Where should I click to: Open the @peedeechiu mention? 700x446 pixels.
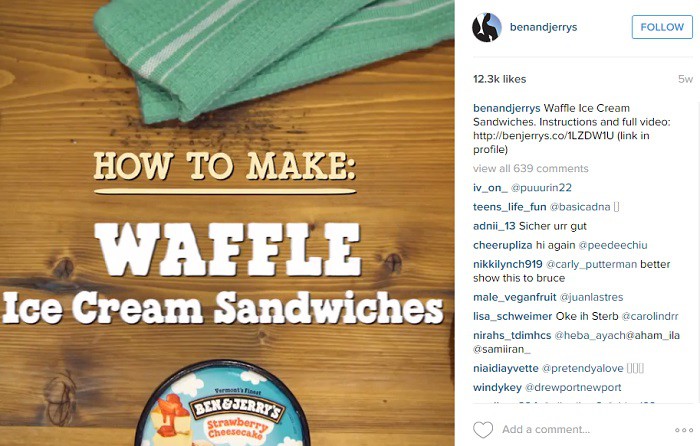[612, 245]
